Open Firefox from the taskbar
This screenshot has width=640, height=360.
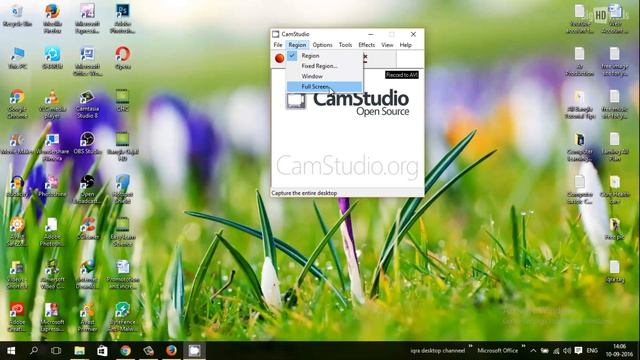(x=171, y=351)
